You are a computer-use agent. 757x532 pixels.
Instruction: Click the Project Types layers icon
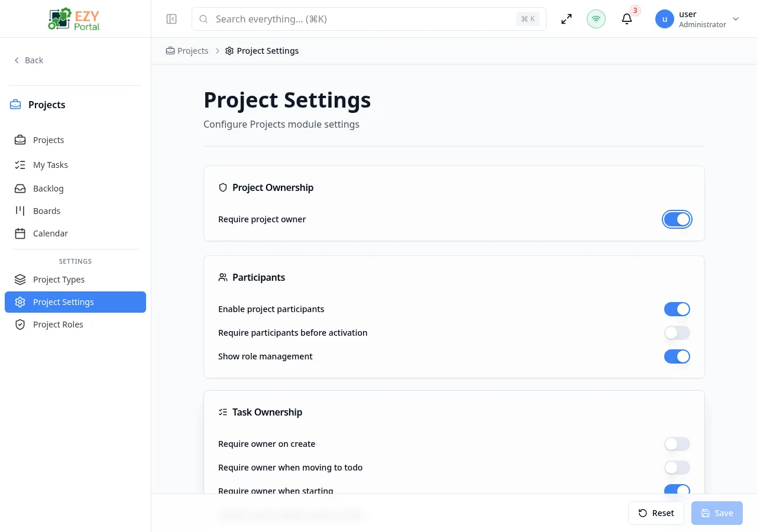[x=20, y=280]
